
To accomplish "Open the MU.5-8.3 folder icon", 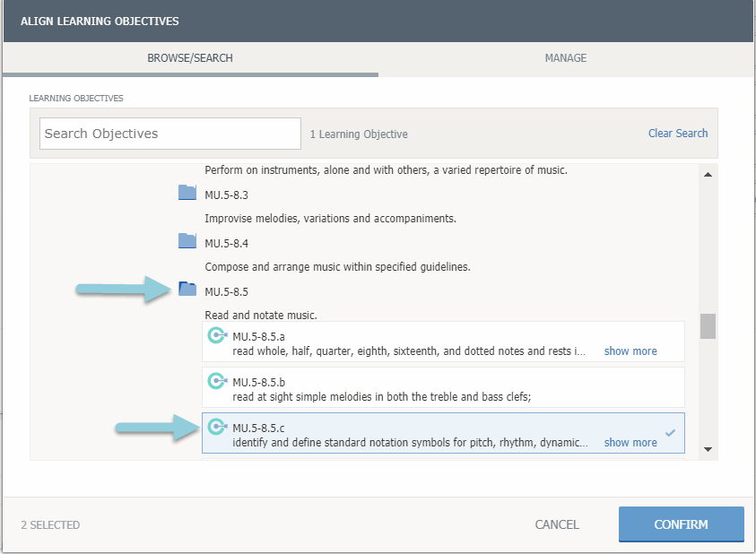I will pyautogui.click(x=187, y=192).
